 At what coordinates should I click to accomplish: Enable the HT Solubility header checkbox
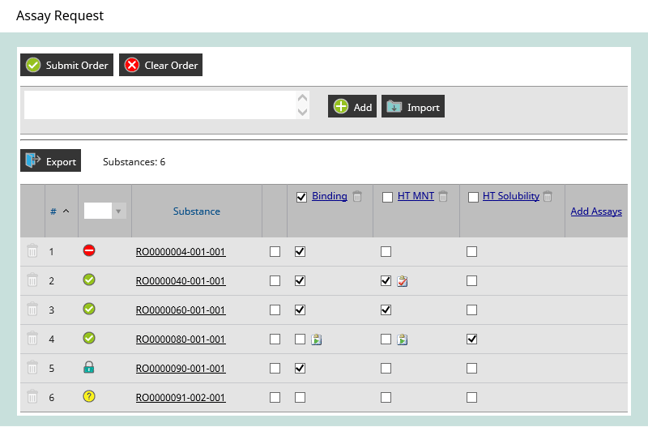click(x=473, y=197)
